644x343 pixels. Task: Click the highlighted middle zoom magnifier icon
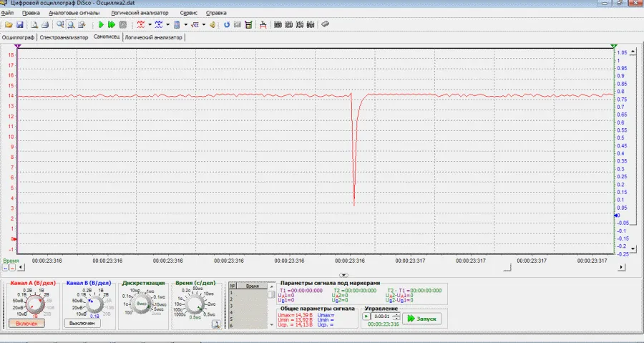(71, 24)
